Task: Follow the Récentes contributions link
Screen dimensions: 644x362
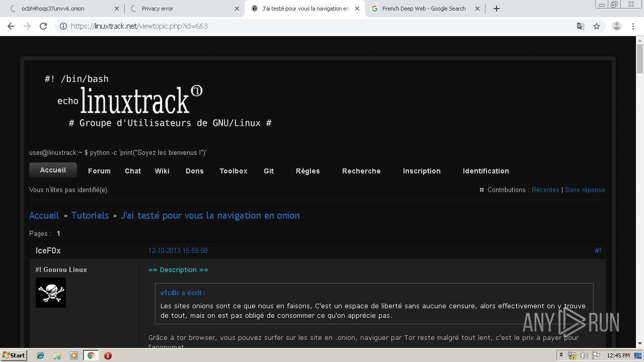Action: (x=545, y=190)
